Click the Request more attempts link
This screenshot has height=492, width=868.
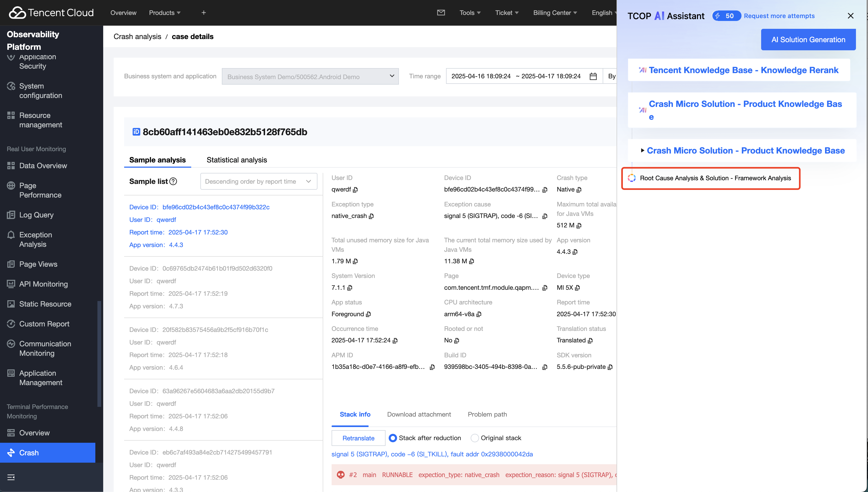(779, 16)
